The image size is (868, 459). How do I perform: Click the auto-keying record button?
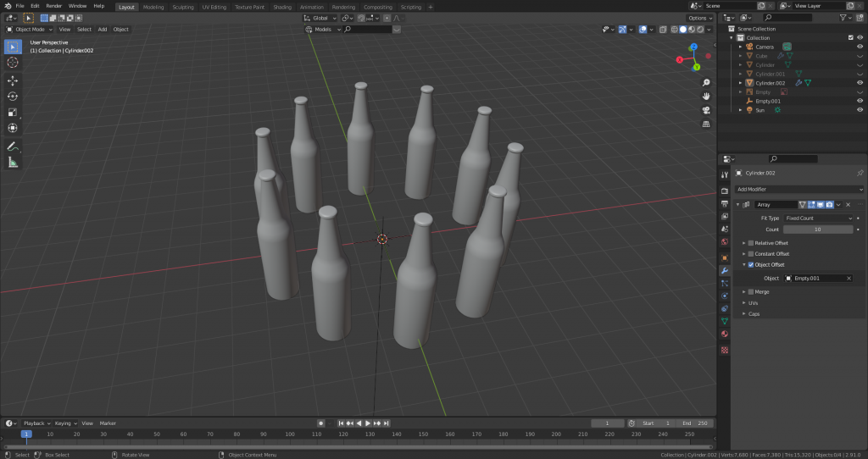[320, 423]
